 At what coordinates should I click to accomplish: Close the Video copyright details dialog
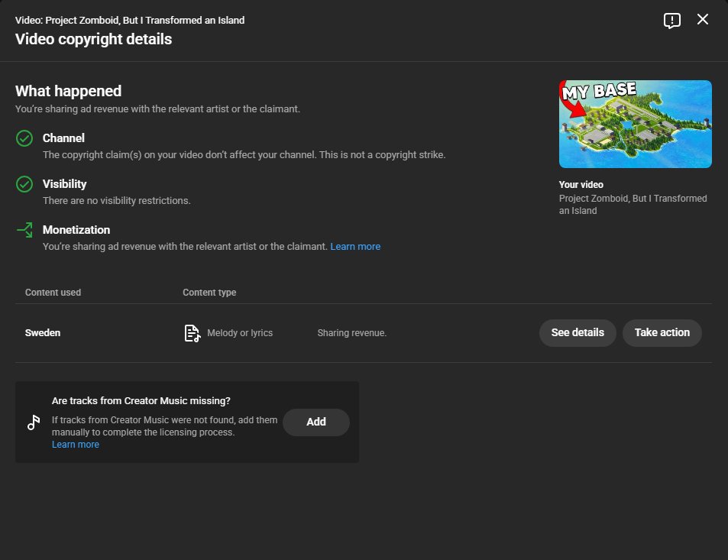click(703, 19)
